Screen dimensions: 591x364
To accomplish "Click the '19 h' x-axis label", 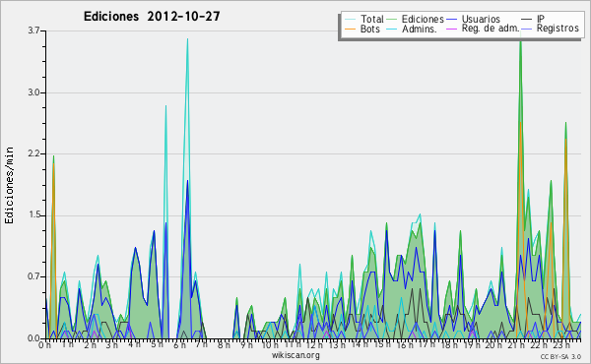I will tap(472, 345).
